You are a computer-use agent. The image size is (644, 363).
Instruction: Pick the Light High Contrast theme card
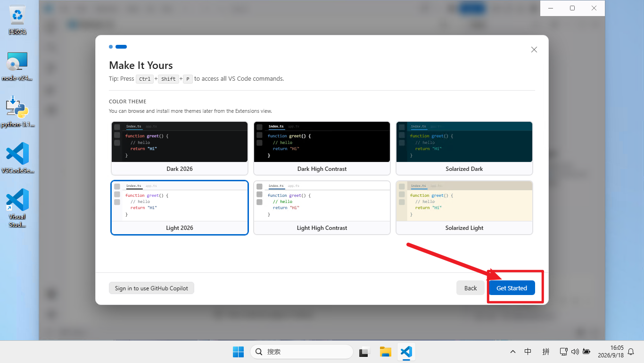(x=322, y=208)
